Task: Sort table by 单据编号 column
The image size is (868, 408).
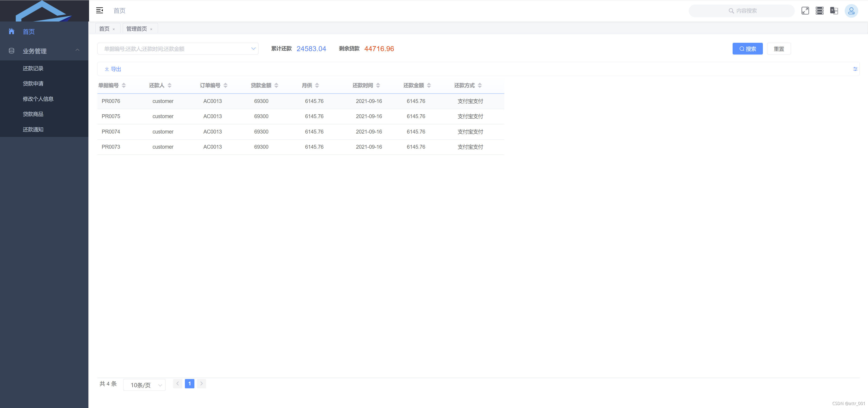Action: click(x=124, y=85)
